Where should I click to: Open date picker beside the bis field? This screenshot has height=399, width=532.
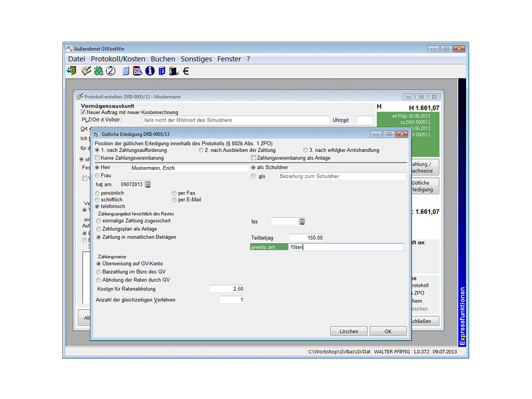click(x=302, y=221)
